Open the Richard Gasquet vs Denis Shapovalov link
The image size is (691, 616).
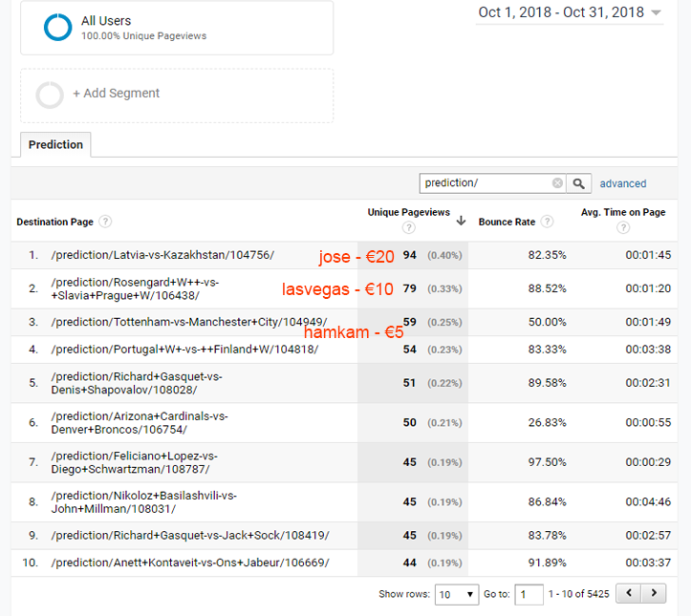tap(137, 383)
